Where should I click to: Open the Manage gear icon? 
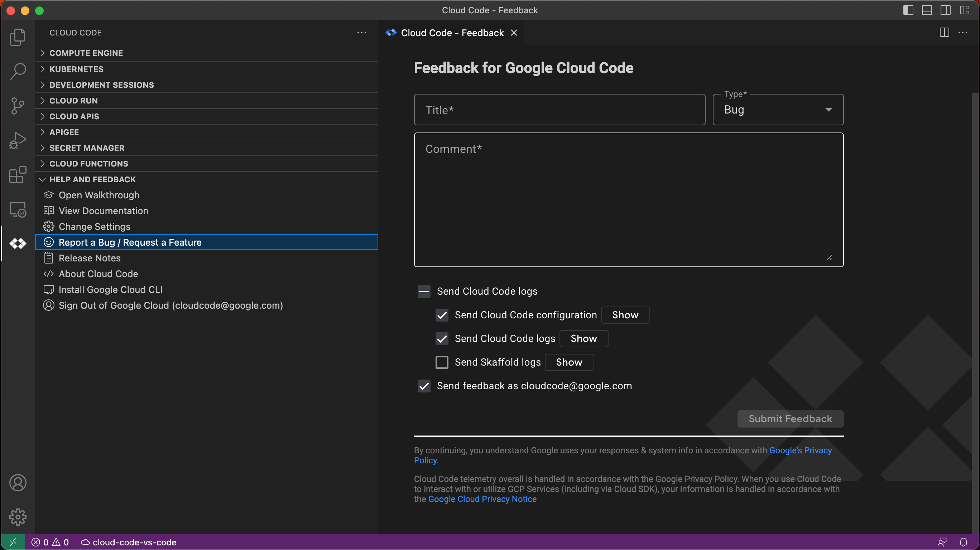(18, 517)
